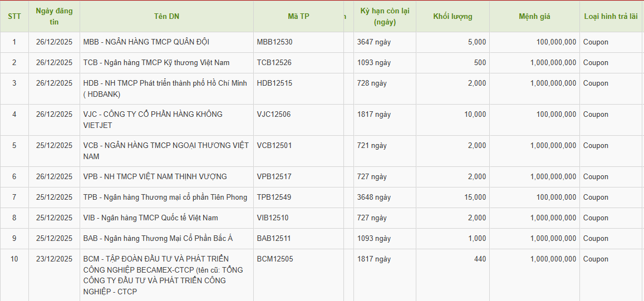The image size is (644, 301).
Task: Select the Mã TP column header
Action: [x=298, y=16]
